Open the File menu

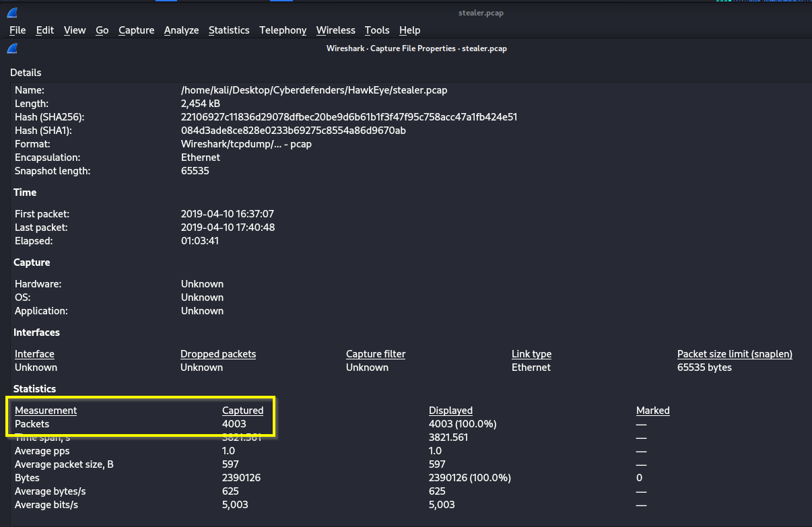(18, 30)
